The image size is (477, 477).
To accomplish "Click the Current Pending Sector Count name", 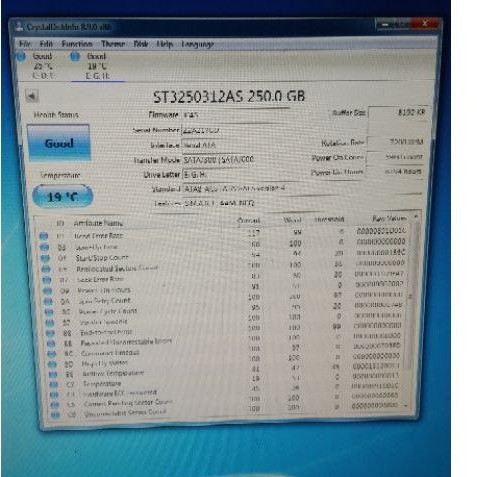I will (128, 403).
